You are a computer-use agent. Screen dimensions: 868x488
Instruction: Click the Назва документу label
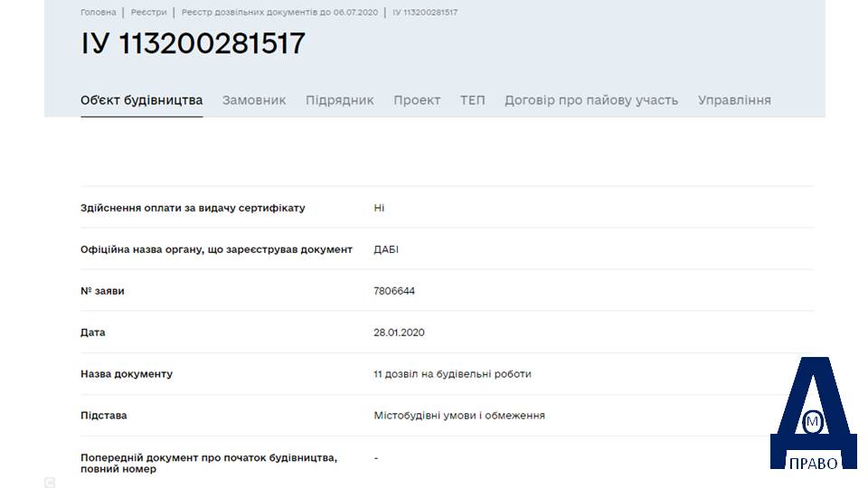pyautogui.click(x=127, y=374)
